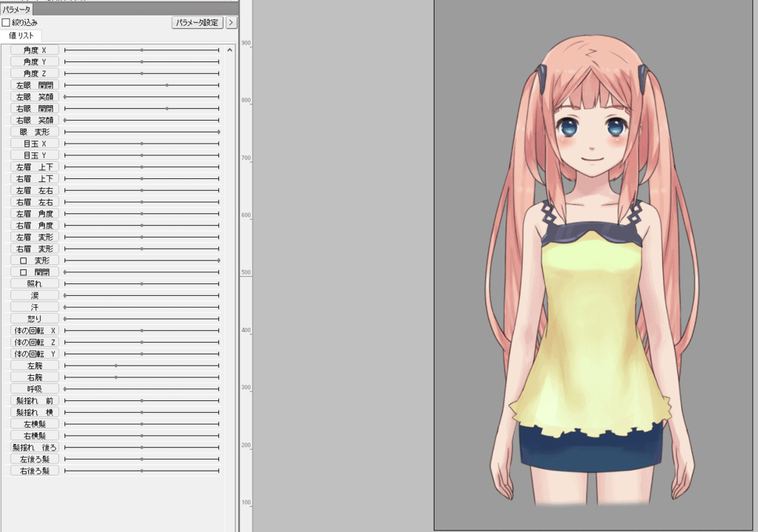The image size is (758, 532).
Task: Select the 怒り parameter button
Action: [x=35, y=319]
